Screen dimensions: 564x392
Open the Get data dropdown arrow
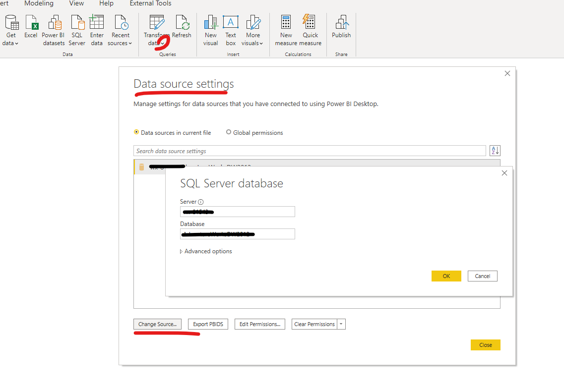click(16, 44)
